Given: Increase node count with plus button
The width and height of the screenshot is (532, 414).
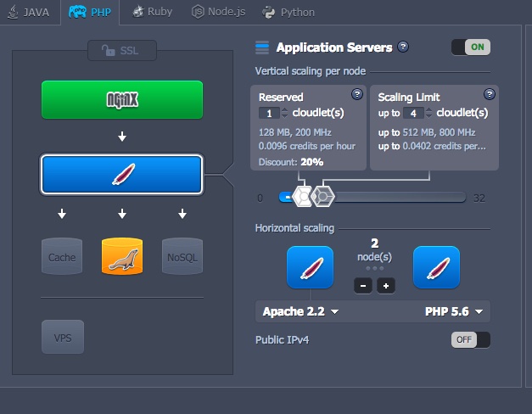Looking at the screenshot, I should tap(386, 286).
